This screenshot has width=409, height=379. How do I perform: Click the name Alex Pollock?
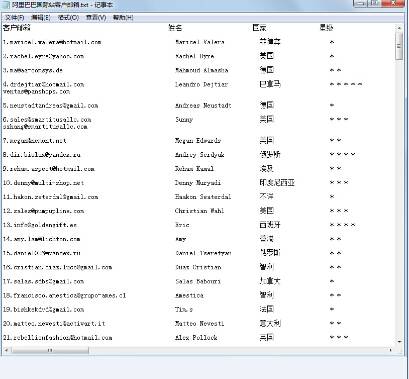click(x=196, y=338)
